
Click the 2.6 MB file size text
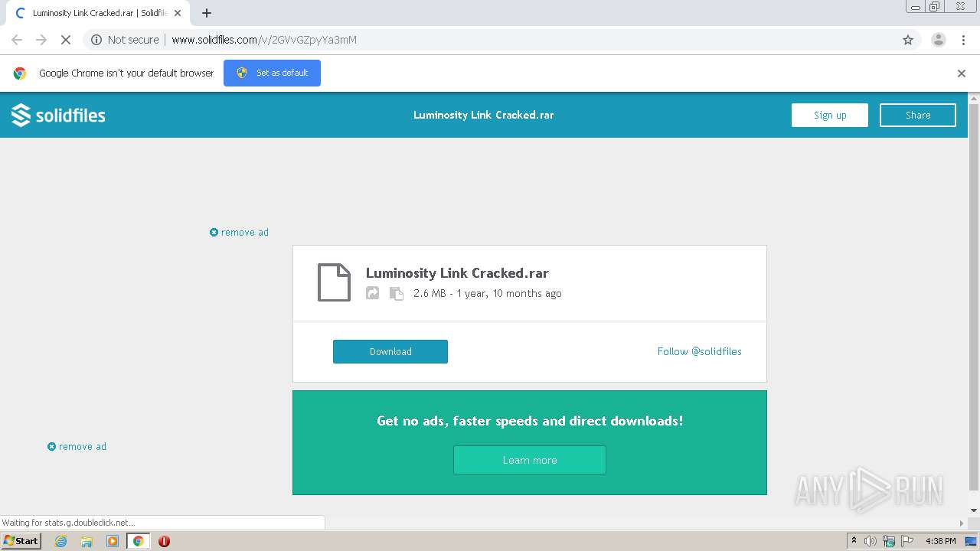(x=430, y=293)
